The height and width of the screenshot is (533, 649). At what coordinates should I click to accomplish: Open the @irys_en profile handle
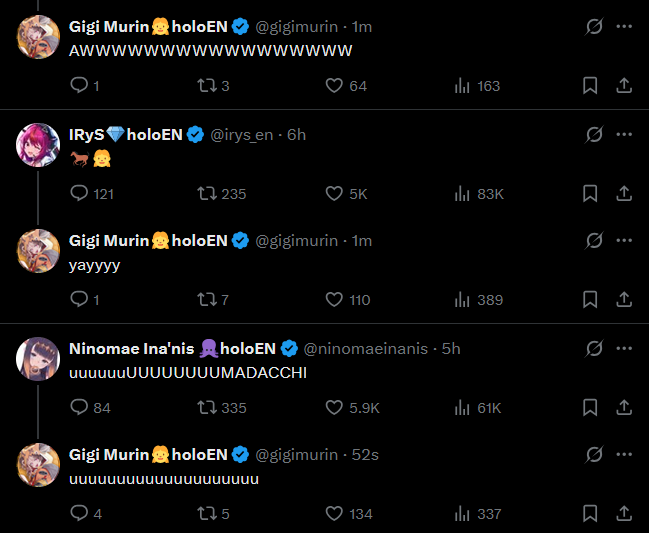coord(242,135)
